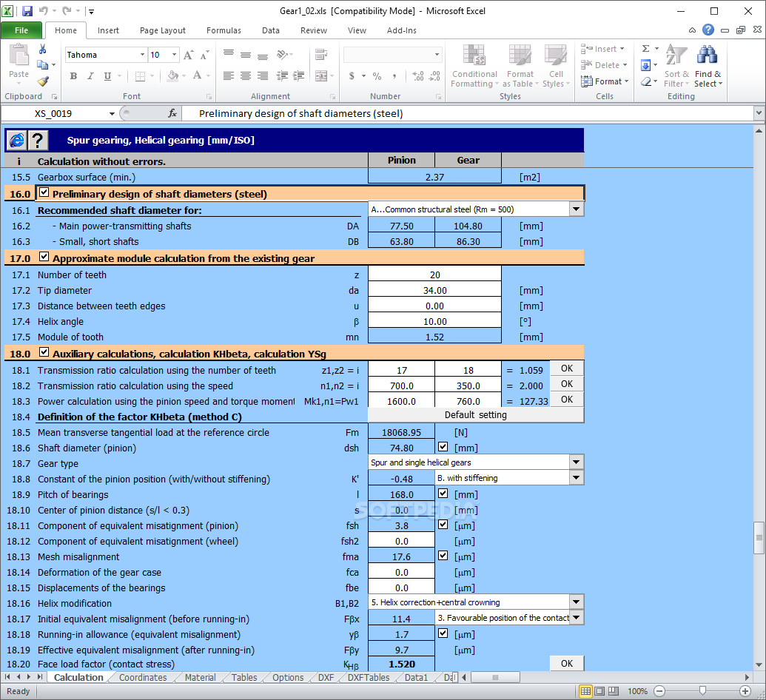Open the Data ribbon tab
Screen dimensions: 766x700
pyautogui.click(x=271, y=30)
